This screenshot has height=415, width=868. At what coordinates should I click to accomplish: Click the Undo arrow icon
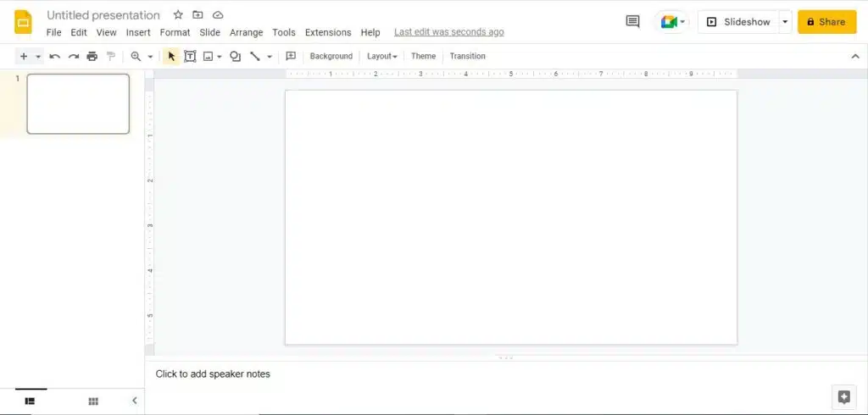coord(55,57)
